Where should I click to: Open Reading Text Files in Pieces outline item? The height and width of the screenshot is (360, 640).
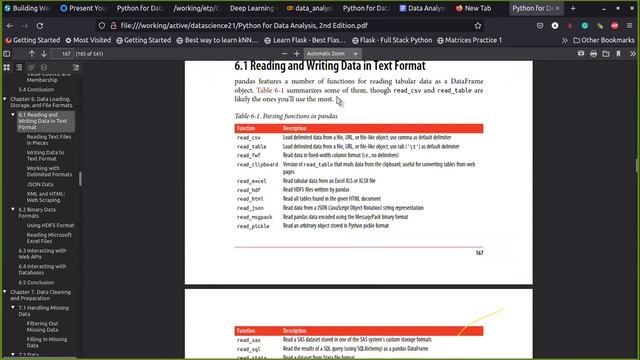coord(49,140)
